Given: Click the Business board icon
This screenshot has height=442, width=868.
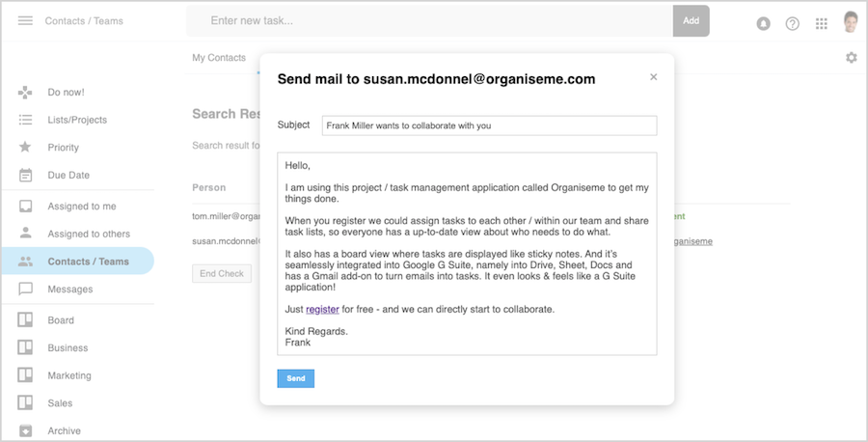Looking at the screenshot, I should 25,347.
